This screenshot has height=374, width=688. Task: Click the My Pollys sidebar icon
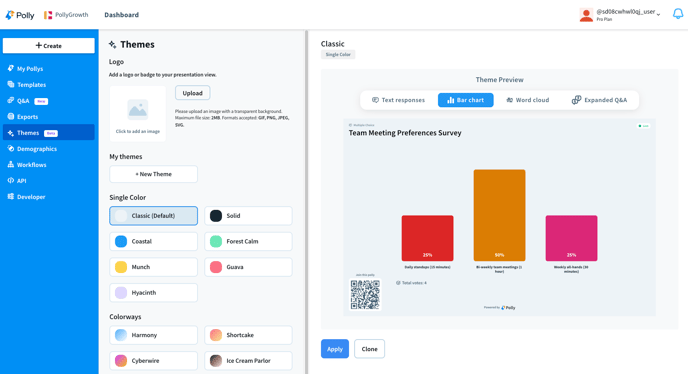(11, 68)
